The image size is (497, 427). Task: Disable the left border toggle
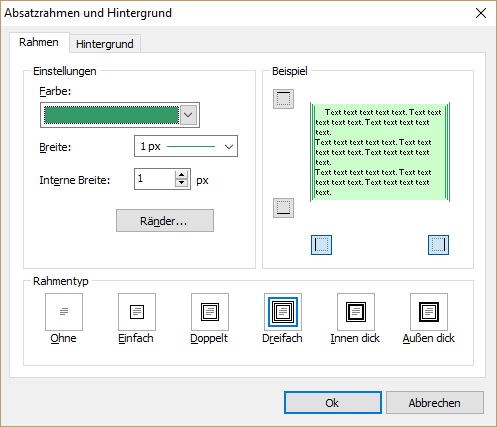(321, 245)
